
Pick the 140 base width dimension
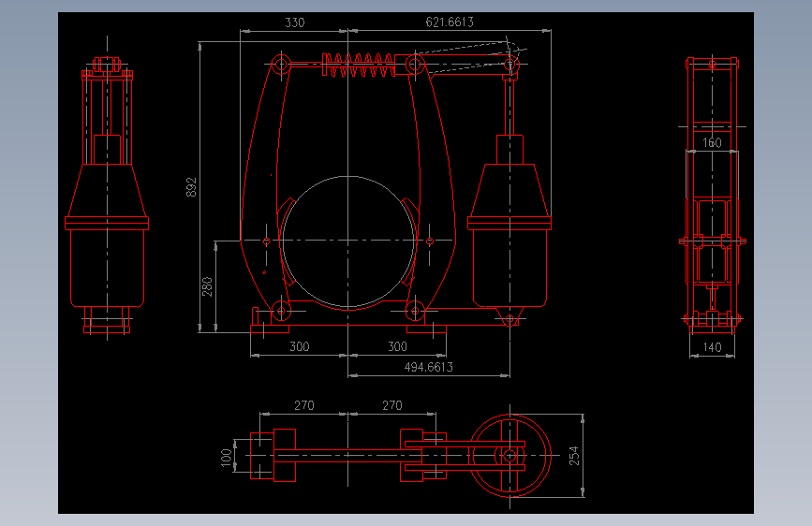[x=712, y=347]
